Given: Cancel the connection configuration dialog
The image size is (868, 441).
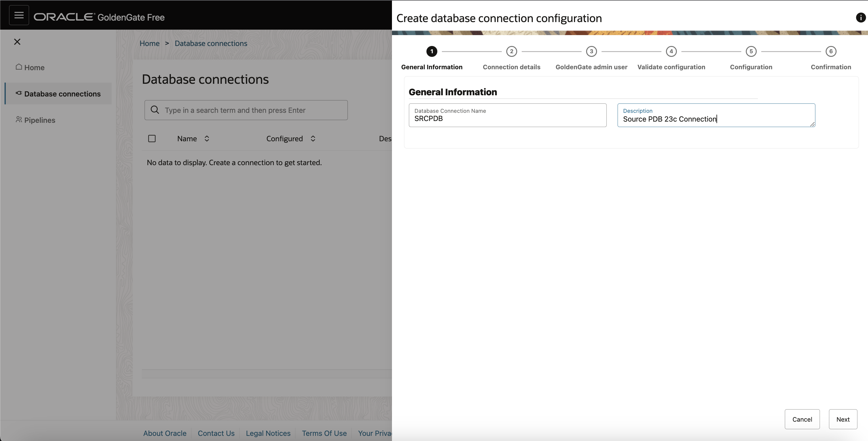Looking at the screenshot, I should (x=802, y=419).
